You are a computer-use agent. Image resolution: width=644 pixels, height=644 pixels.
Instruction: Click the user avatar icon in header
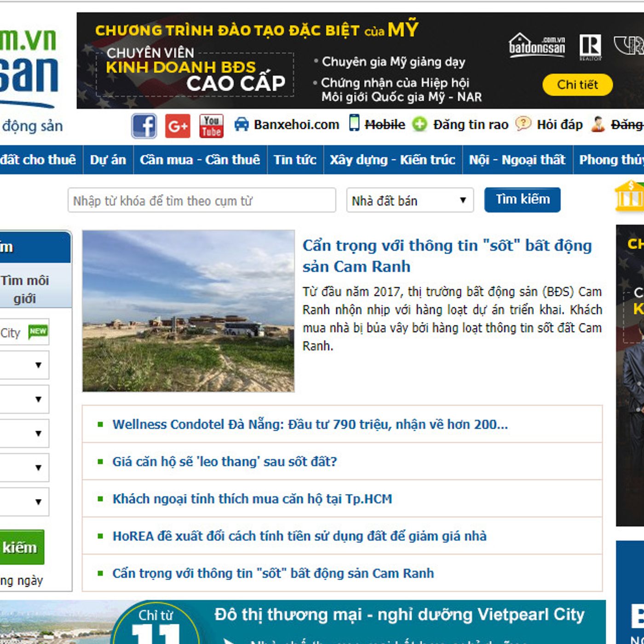[x=598, y=124]
